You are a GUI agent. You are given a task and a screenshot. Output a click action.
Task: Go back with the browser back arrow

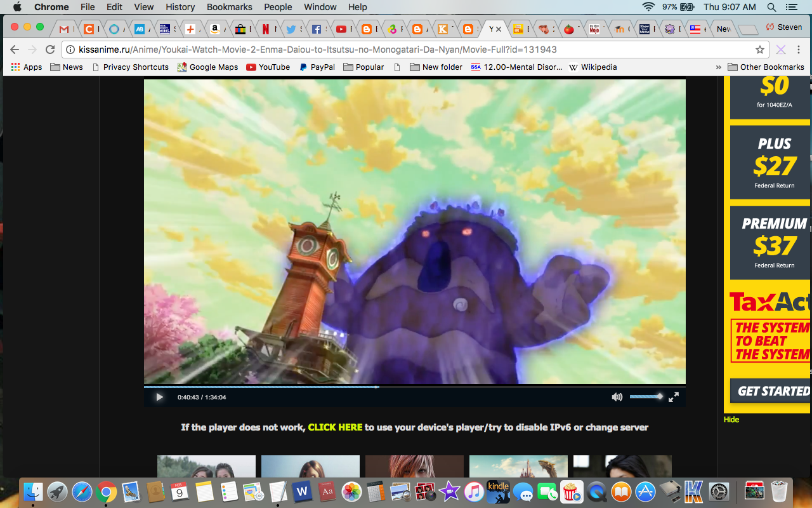[x=15, y=50]
